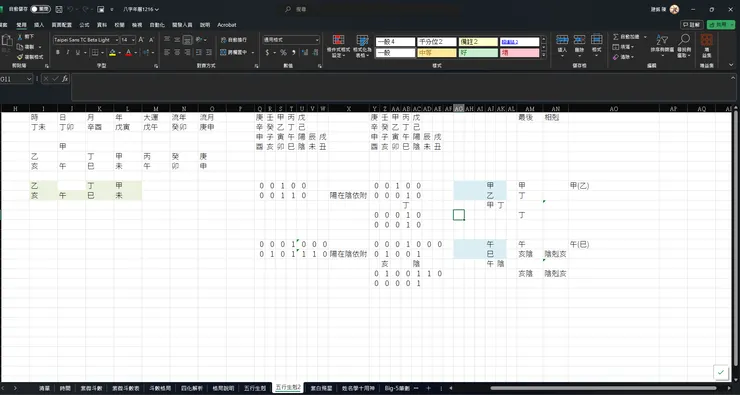Decrease the cell indent

coord(199,52)
